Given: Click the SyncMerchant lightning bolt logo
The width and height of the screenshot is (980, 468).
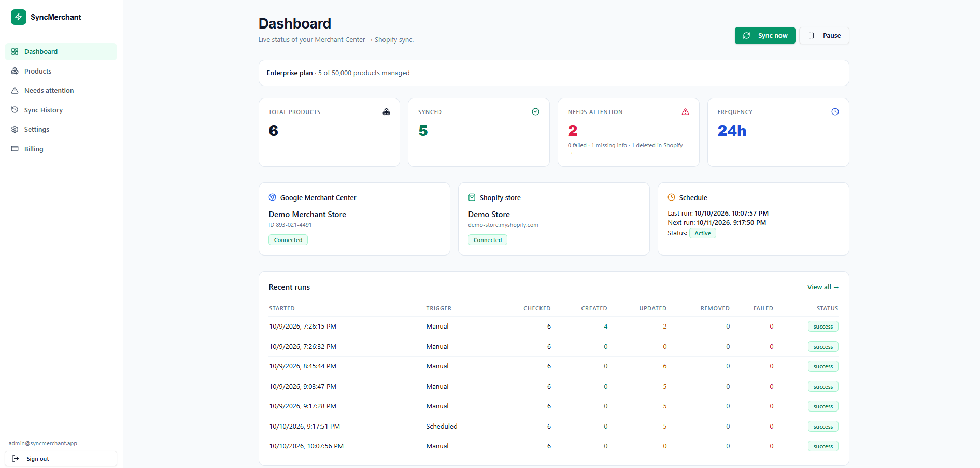Looking at the screenshot, I should point(19,17).
